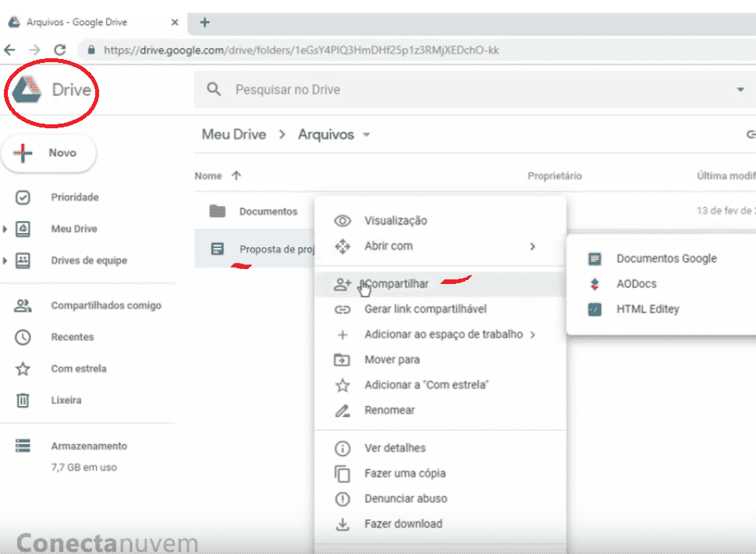Toggle sort direction arrow next to Nome
Screen dimensions: 756x554
pos(236,175)
